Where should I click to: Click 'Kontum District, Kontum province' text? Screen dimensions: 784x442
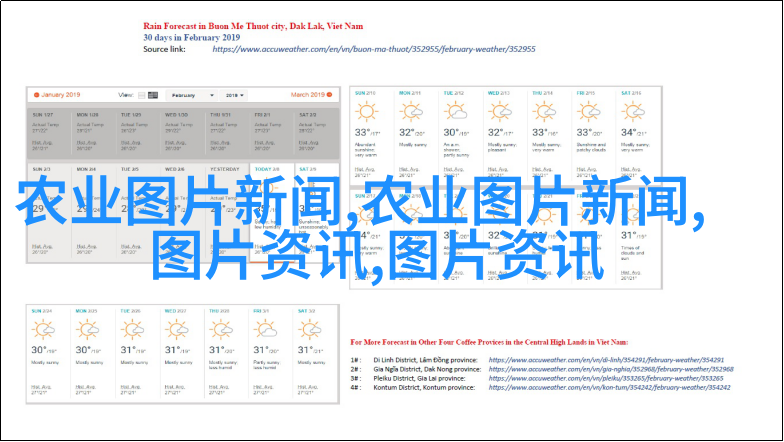point(424,388)
